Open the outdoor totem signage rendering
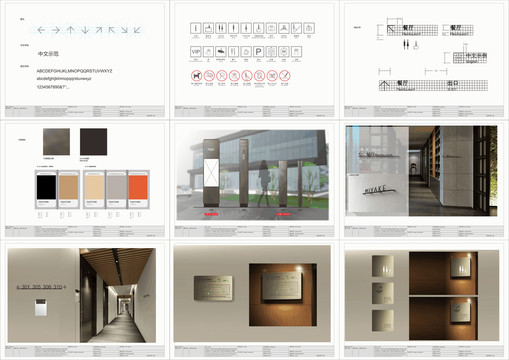This screenshot has width=509, height=360. tap(252, 175)
